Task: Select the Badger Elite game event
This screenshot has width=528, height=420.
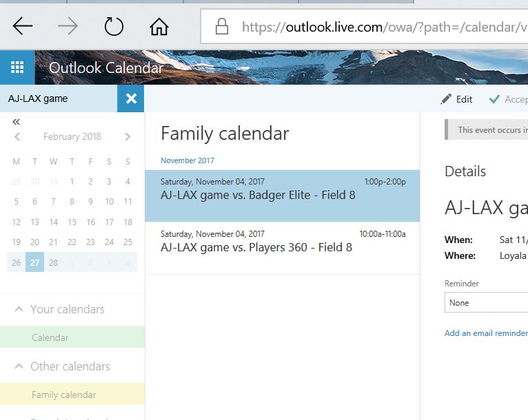Action: [283, 196]
